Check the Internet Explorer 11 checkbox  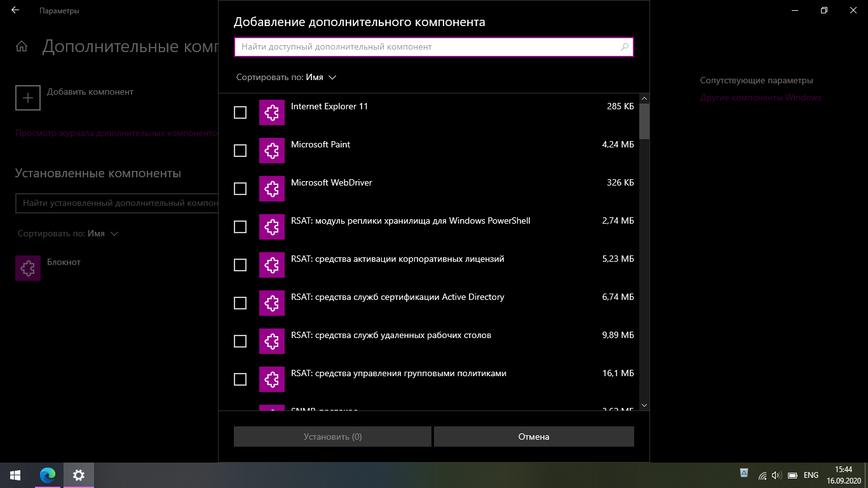(x=240, y=112)
